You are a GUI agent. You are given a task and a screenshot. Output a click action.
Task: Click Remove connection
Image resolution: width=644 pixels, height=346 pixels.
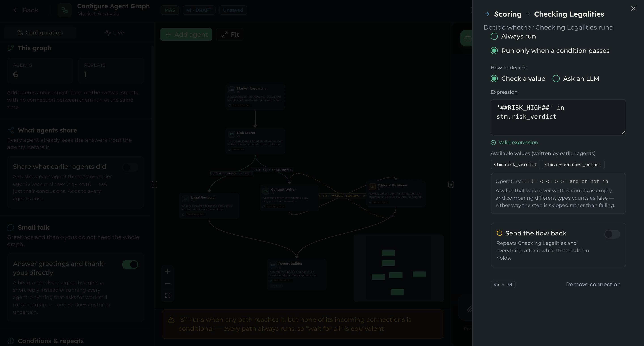coord(593,284)
